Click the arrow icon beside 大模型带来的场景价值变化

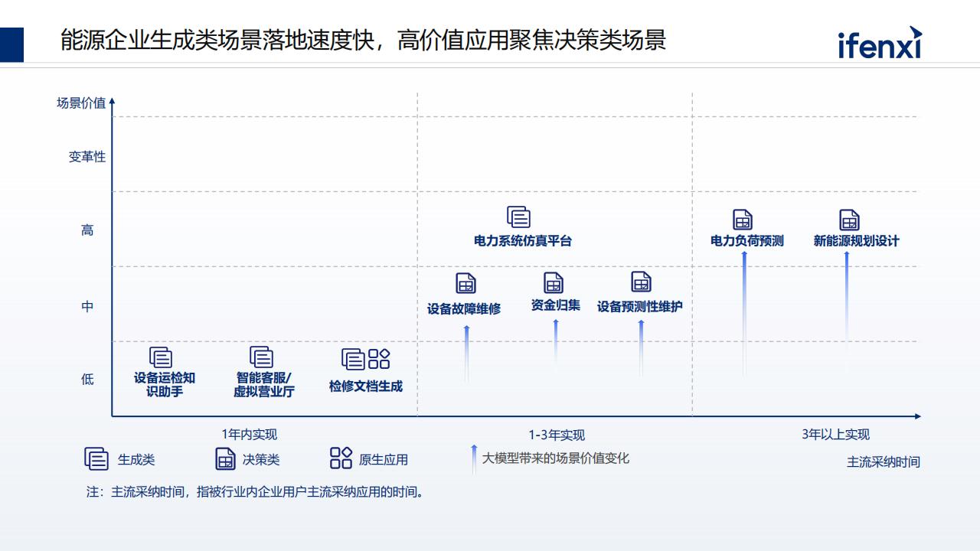point(474,459)
